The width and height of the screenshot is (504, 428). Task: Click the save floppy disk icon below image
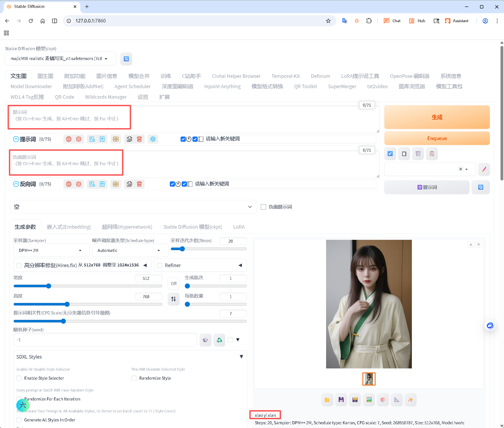click(341, 400)
